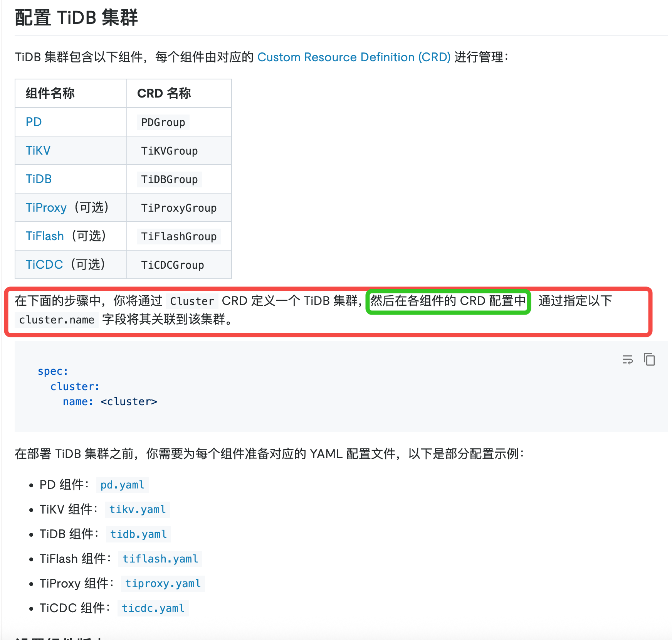The height and width of the screenshot is (640, 672).
Task: Toggle line wrap icon in code block
Action: (628, 360)
